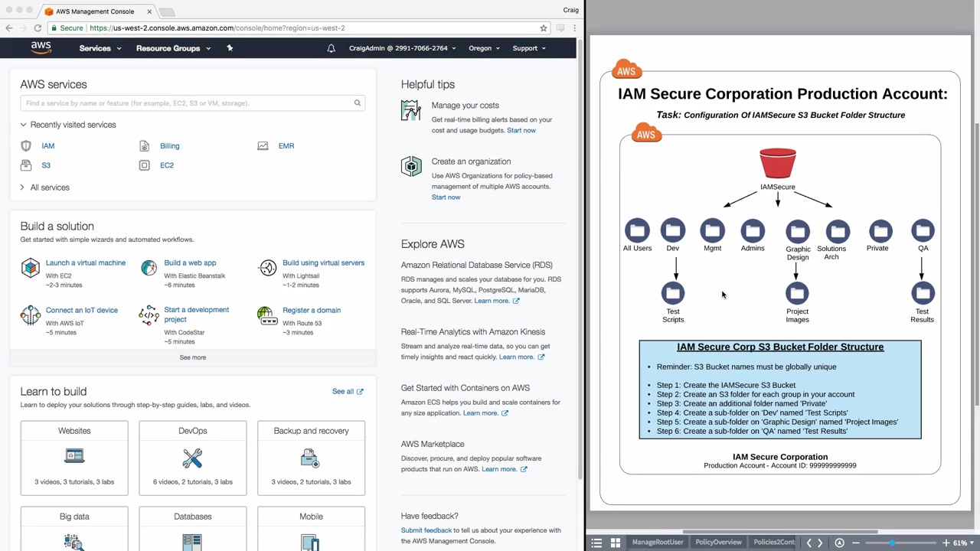The image size is (980, 551).
Task: Reload the browser page
Action: [38, 28]
